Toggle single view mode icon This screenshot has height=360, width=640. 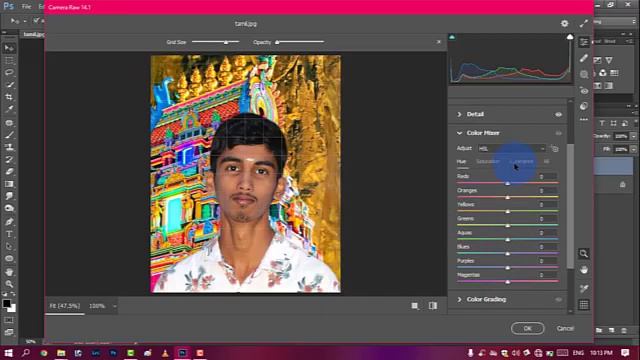[x=415, y=306]
